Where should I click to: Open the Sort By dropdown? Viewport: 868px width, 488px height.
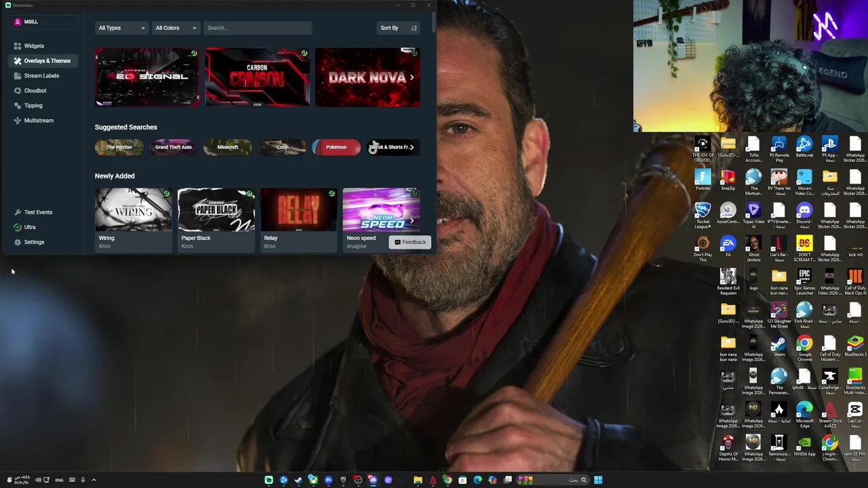click(399, 28)
